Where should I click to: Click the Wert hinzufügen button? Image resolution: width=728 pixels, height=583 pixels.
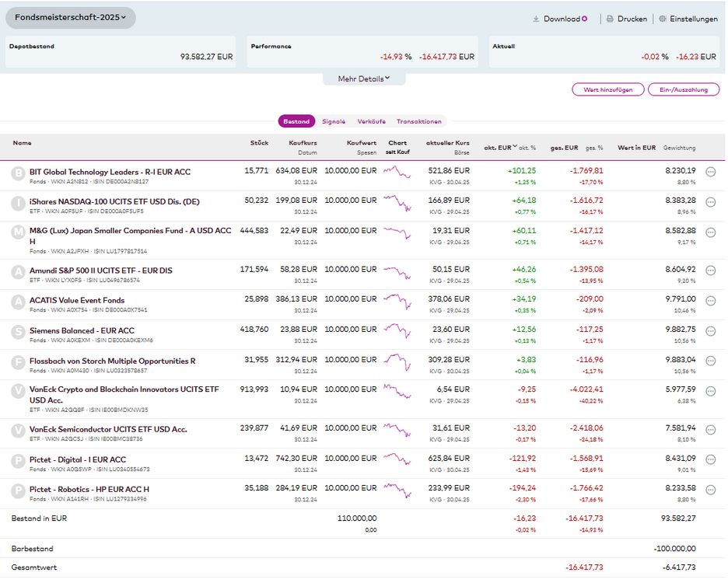607,89
